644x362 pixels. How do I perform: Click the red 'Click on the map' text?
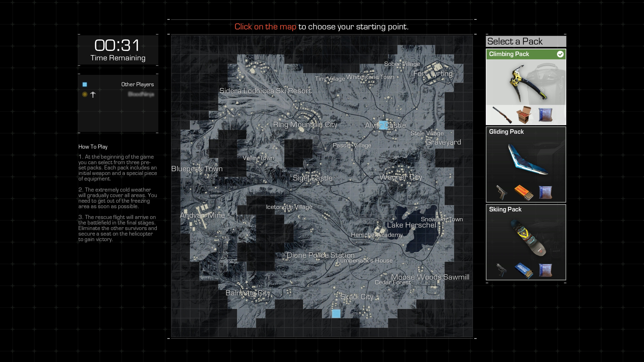[265, 27]
